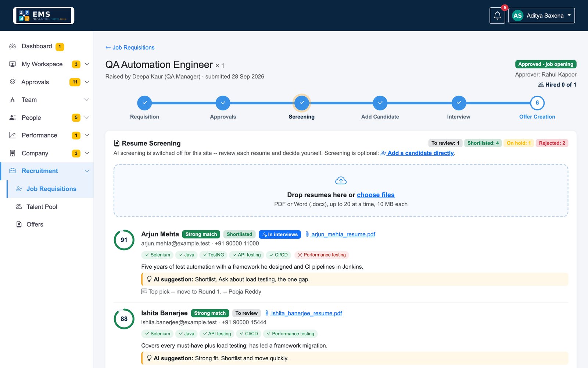
Task: Click the Company building icon
Action: pos(12,153)
